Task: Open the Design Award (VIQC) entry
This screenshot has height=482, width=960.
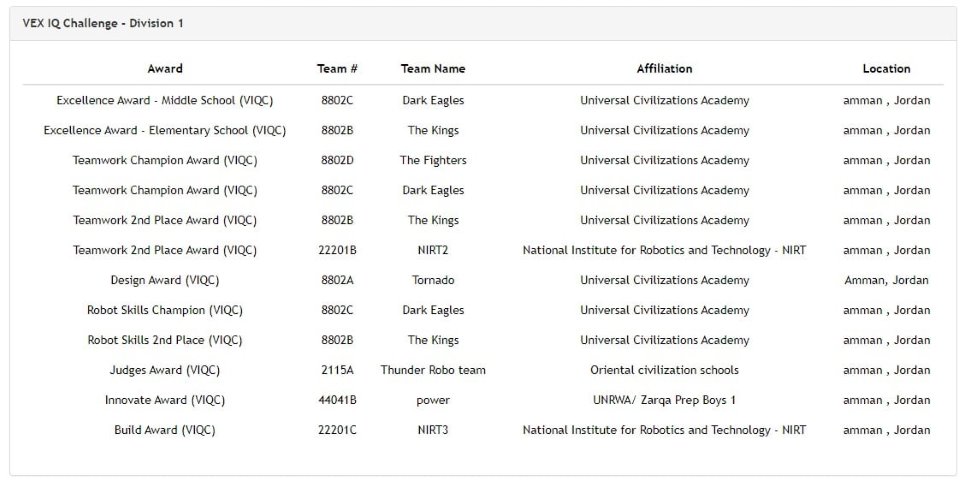Action: [x=165, y=281]
